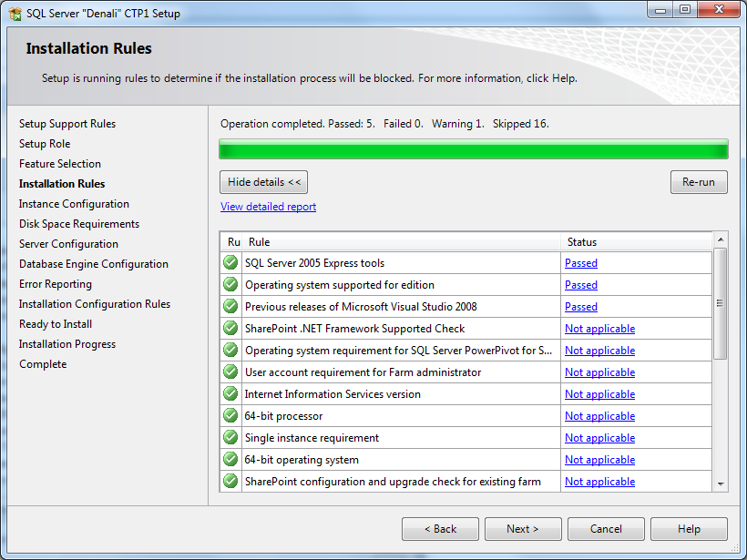Click scrollbar up arrow in rules list

coord(721,239)
